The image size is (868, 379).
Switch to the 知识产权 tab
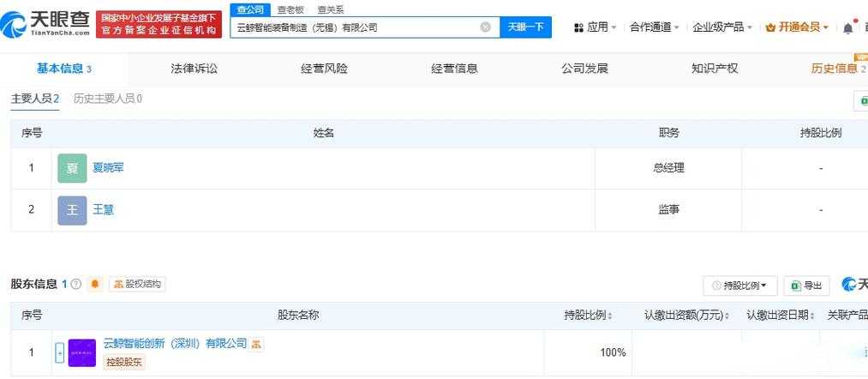click(x=715, y=69)
